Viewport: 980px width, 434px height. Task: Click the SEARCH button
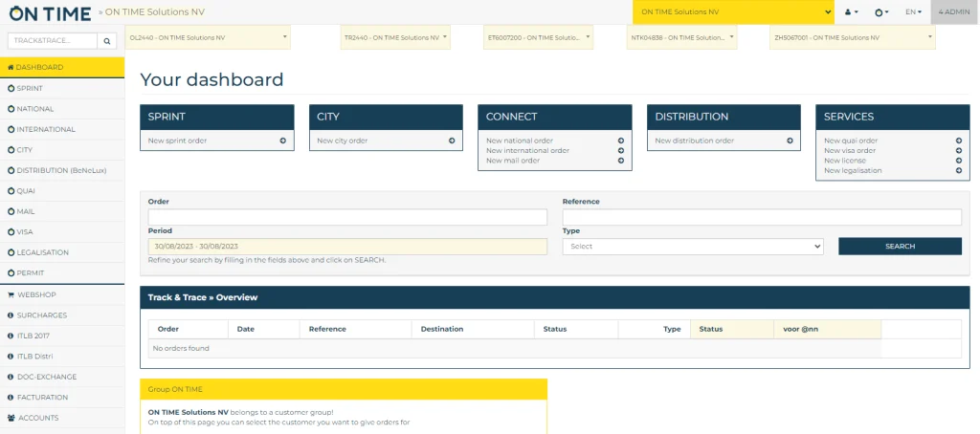click(900, 246)
